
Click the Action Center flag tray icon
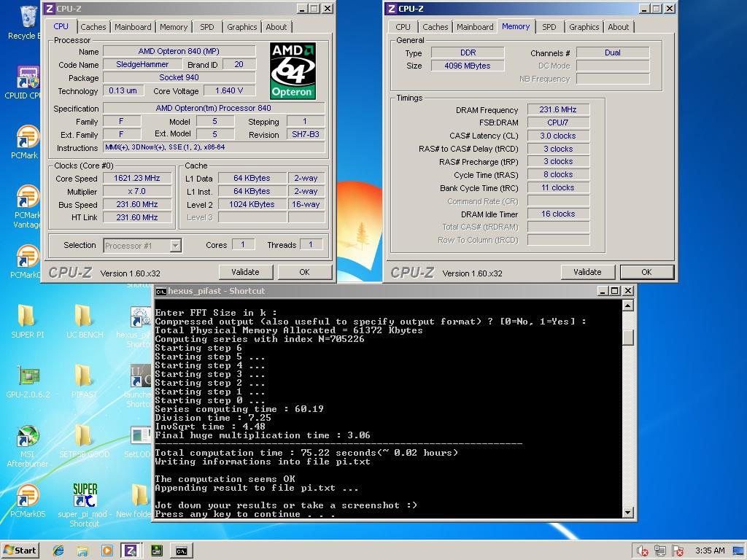click(678, 551)
